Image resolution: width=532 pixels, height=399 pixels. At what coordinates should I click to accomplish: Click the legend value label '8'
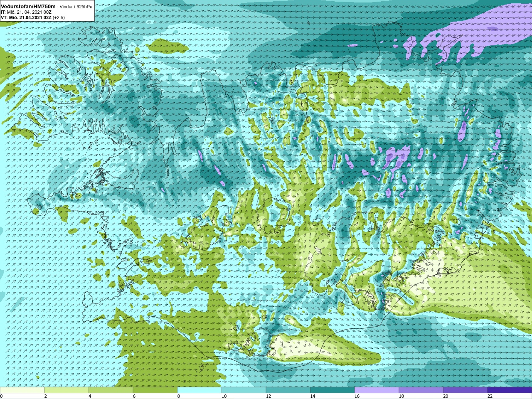coord(179,396)
